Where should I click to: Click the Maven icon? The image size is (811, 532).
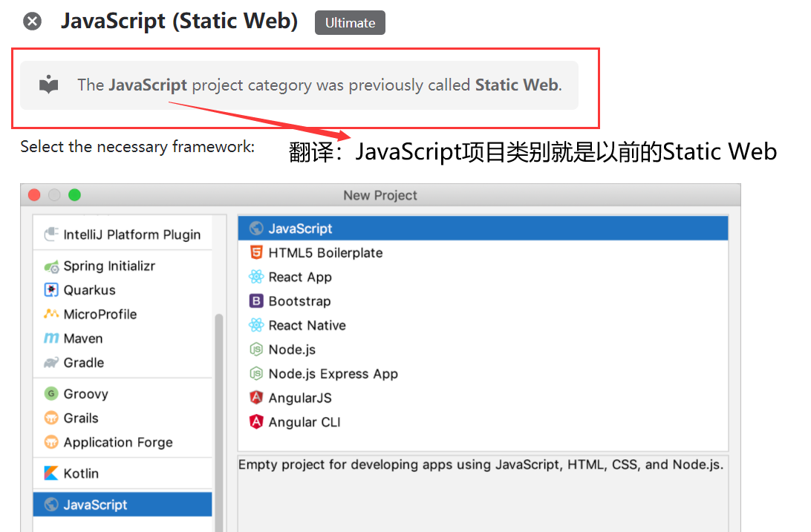pyautogui.click(x=51, y=338)
